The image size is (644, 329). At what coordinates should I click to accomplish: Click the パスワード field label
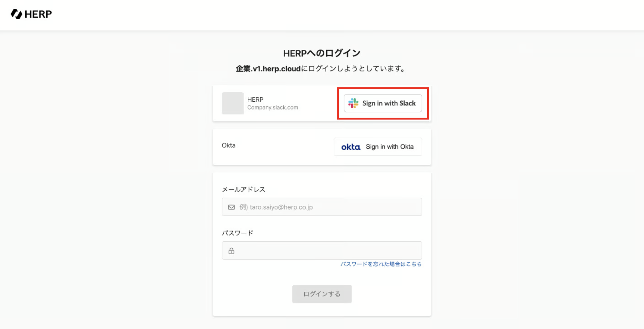(237, 233)
